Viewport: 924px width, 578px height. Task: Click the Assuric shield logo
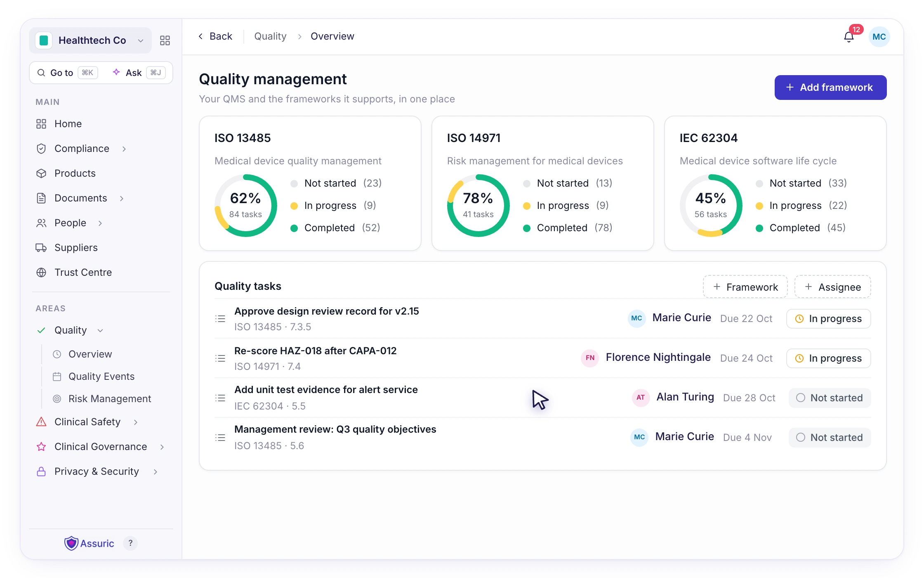point(71,543)
